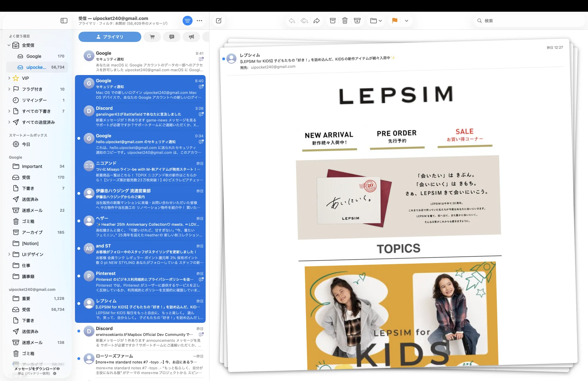Open uipocket 迷惑メール folder with 138
The width and height of the screenshot is (588, 381).
coord(37,342)
